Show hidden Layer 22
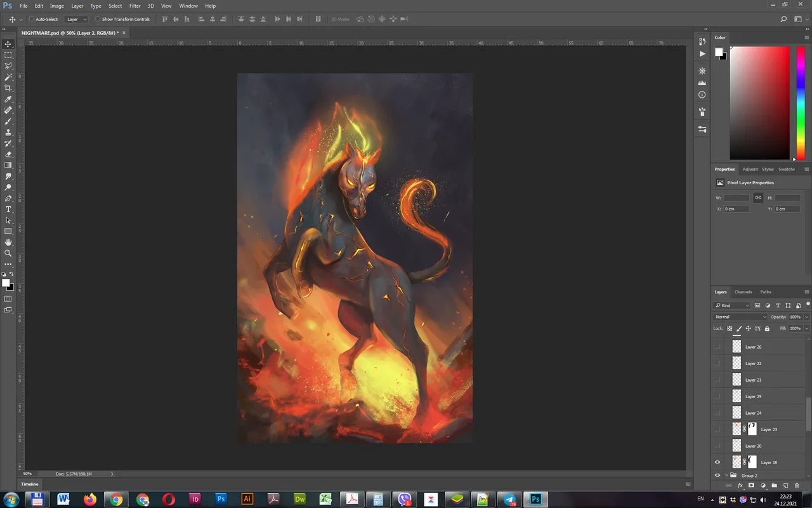This screenshot has width=812, height=508. [x=717, y=363]
